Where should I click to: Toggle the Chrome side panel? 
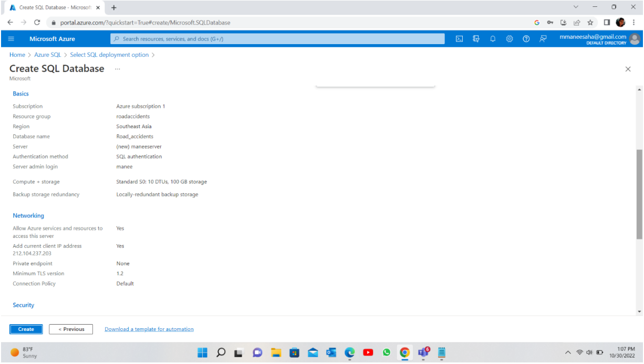(x=607, y=23)
